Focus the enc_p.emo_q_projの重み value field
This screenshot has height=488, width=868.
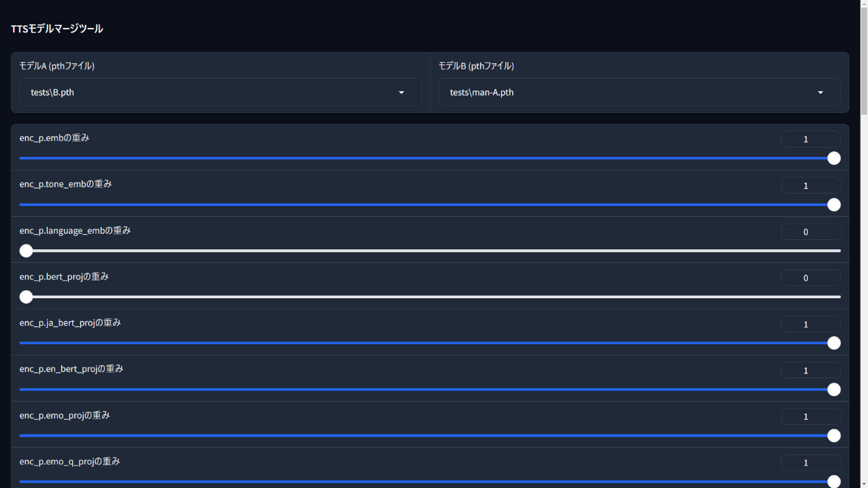[811, 463]
